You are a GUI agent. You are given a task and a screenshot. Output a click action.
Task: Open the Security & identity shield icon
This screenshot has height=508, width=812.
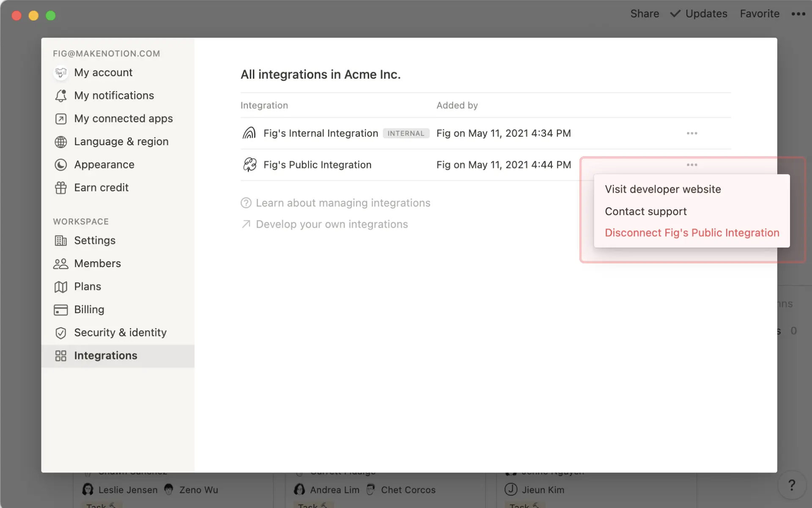[61, 333]
